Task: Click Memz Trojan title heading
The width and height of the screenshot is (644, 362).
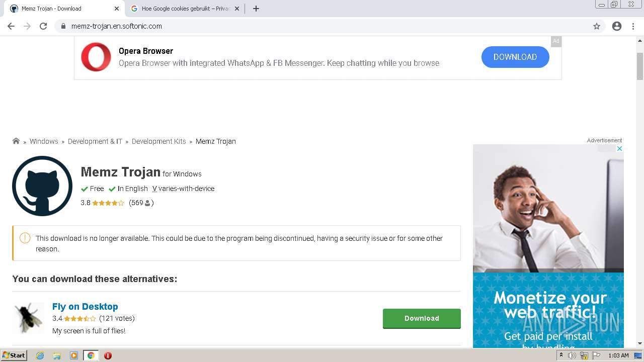Action: [120, 172]
